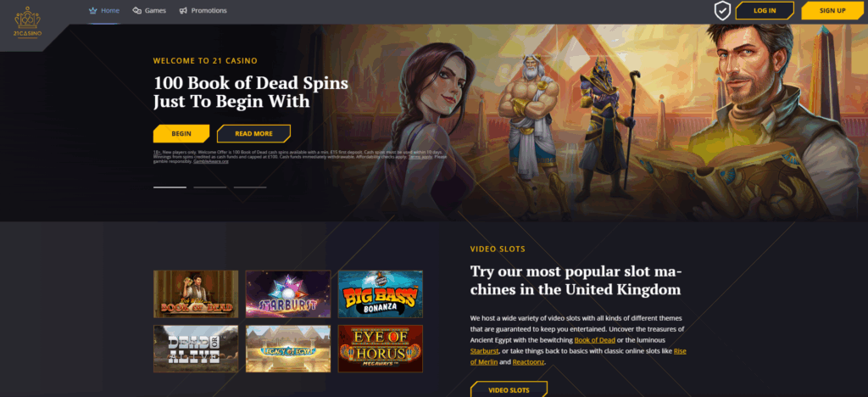Open the Book of Dead game thumbnail
868x397 pixels.
196,294
